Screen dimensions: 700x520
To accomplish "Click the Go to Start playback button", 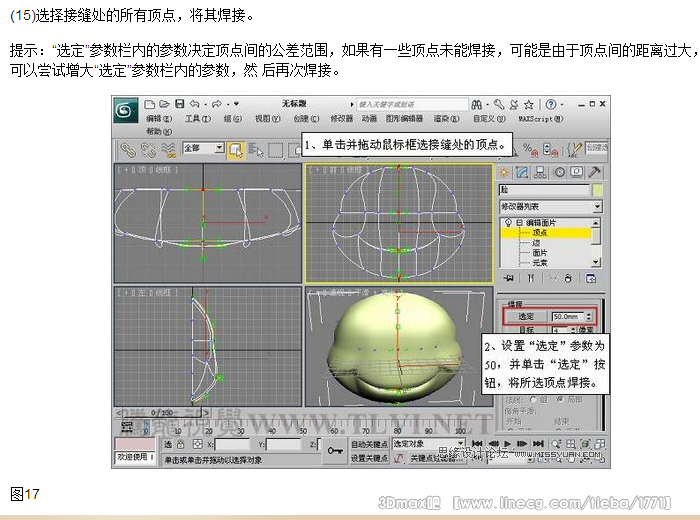I will click(477, 444).
